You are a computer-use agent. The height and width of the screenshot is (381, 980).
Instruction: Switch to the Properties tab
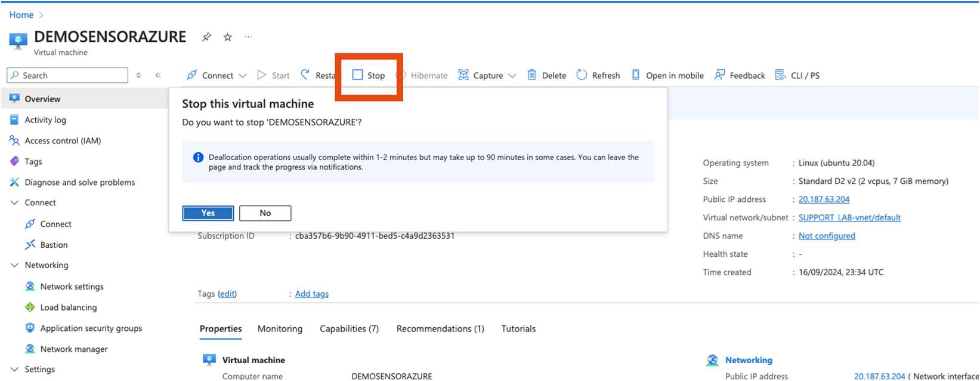click(x=221, y=329)
